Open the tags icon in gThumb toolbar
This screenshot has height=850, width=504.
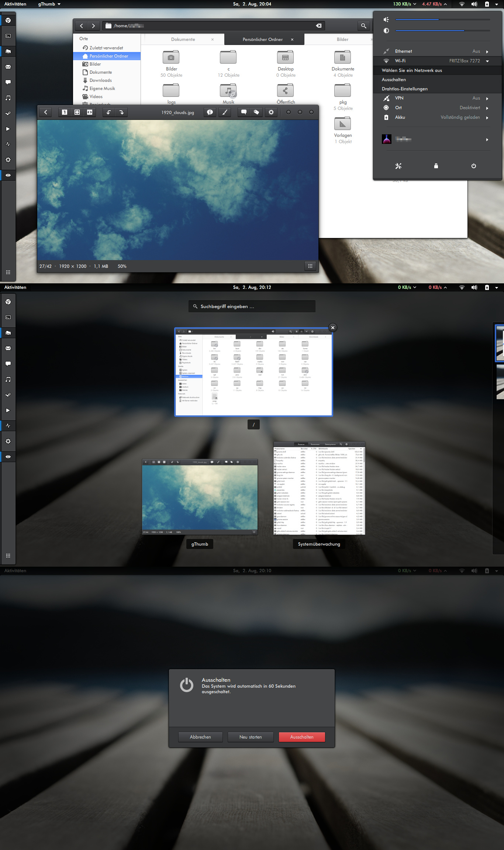256,112
